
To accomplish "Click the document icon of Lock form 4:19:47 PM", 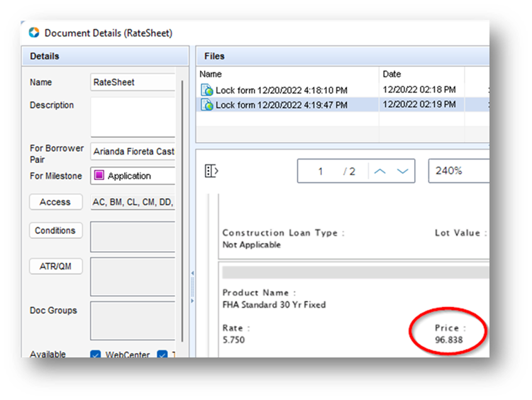I will (206, 104).
